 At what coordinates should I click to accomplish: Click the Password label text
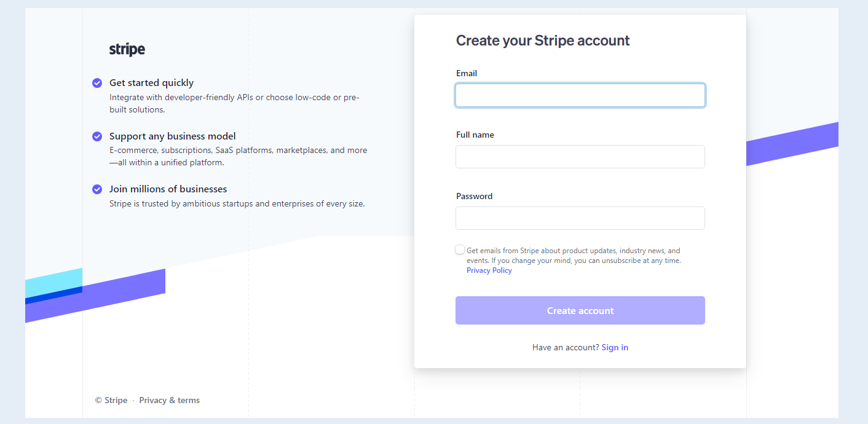pos(475,196)
